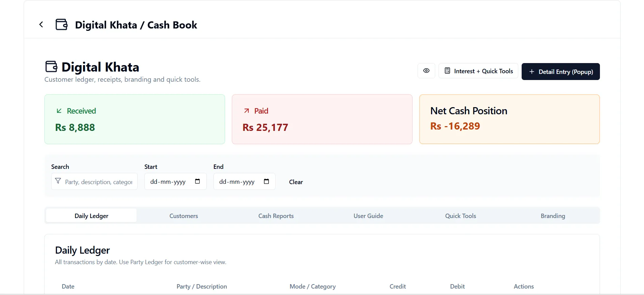Image resolution: width=644 pixels, height=295 pixels.
Task: Click the wallet icon next to Cash Book title
Action: coord(61,24)
